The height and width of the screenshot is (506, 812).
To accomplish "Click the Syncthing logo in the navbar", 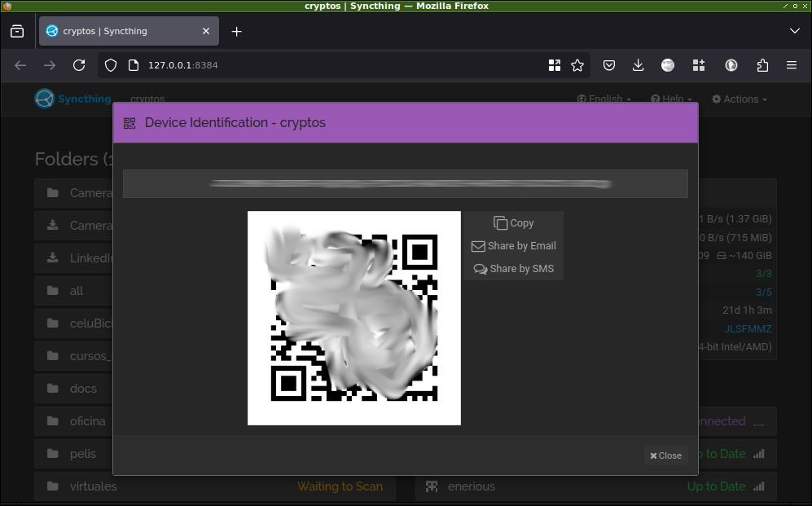I will [x=73, y=99].
